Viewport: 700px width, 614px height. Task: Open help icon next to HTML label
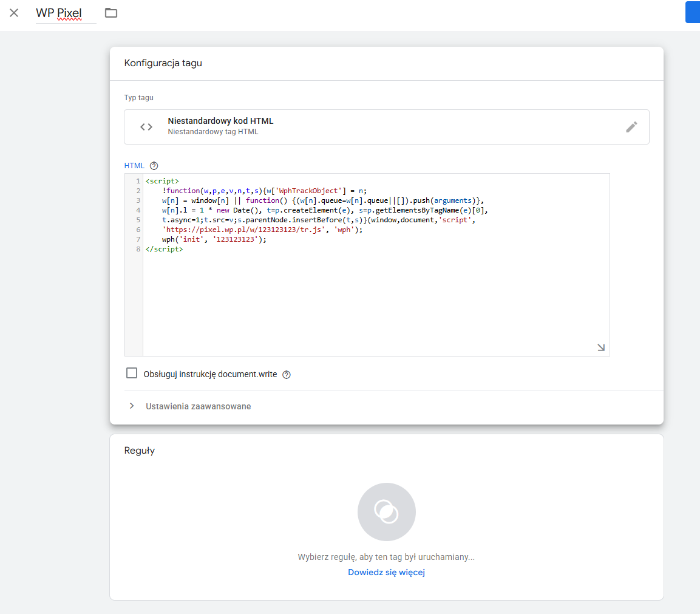pyautogui.click(x=154, y=166)
